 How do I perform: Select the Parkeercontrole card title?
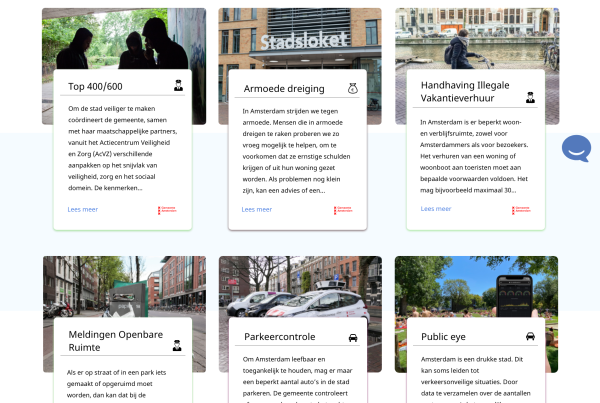click(280, 337)
